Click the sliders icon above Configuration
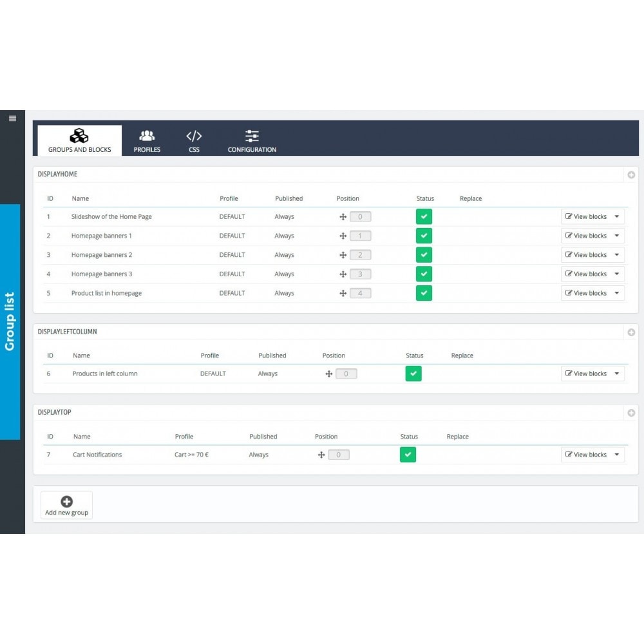 252,136
